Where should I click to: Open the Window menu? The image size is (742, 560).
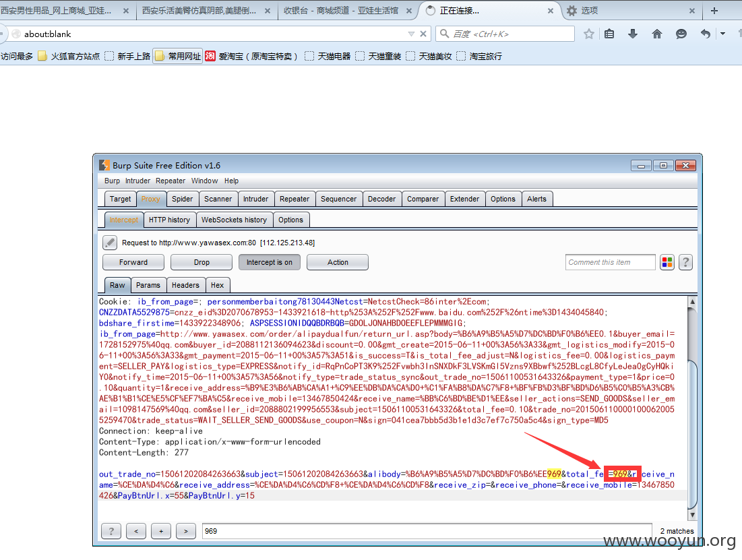pos(204,181)
